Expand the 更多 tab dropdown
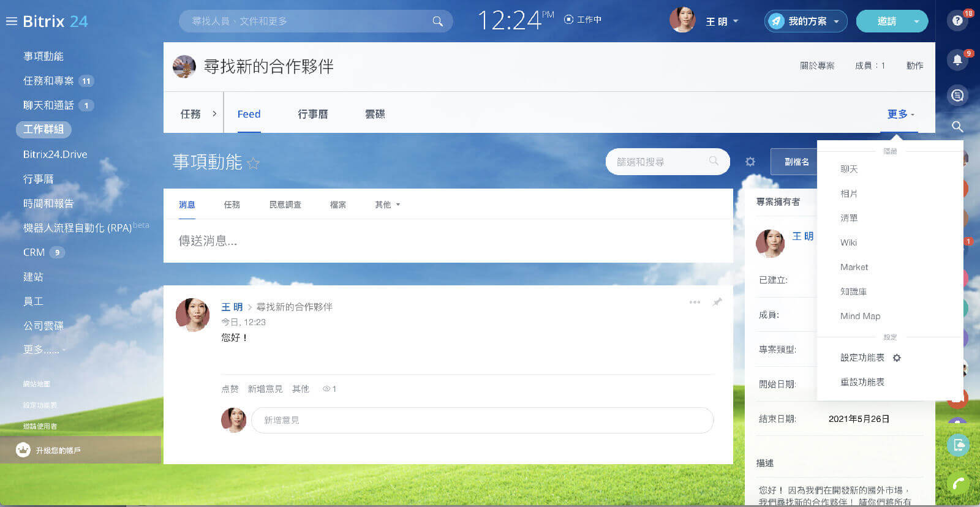The width and height of the screenshot is (980, 507). click(x=900, y=115)
